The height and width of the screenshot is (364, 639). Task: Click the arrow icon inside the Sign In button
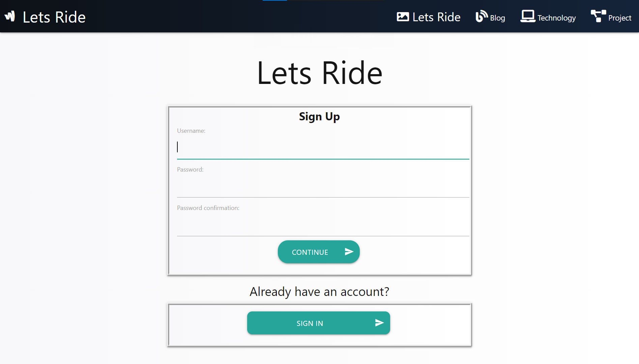379,323
